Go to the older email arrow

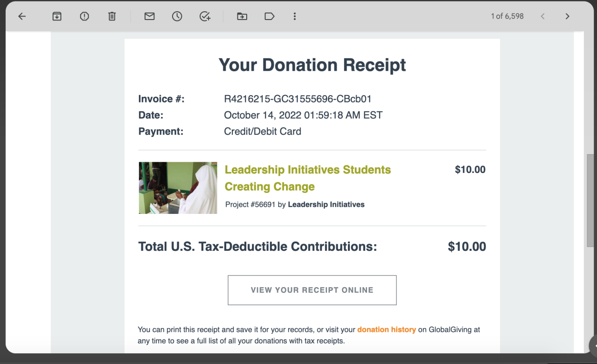pyautogui.click(x=567, y=16)
